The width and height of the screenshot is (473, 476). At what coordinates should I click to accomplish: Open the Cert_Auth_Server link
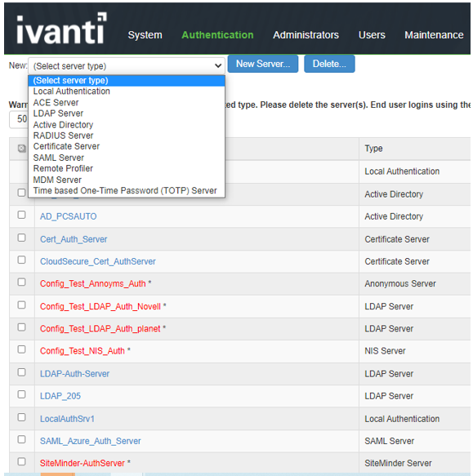click(x=74, y=239)
